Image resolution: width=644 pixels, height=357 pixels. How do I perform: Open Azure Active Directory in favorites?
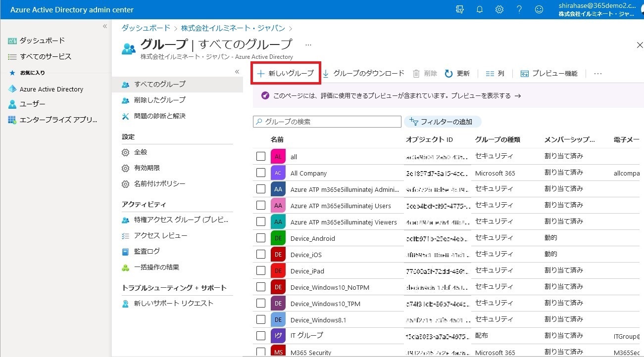tap(46, 89)
